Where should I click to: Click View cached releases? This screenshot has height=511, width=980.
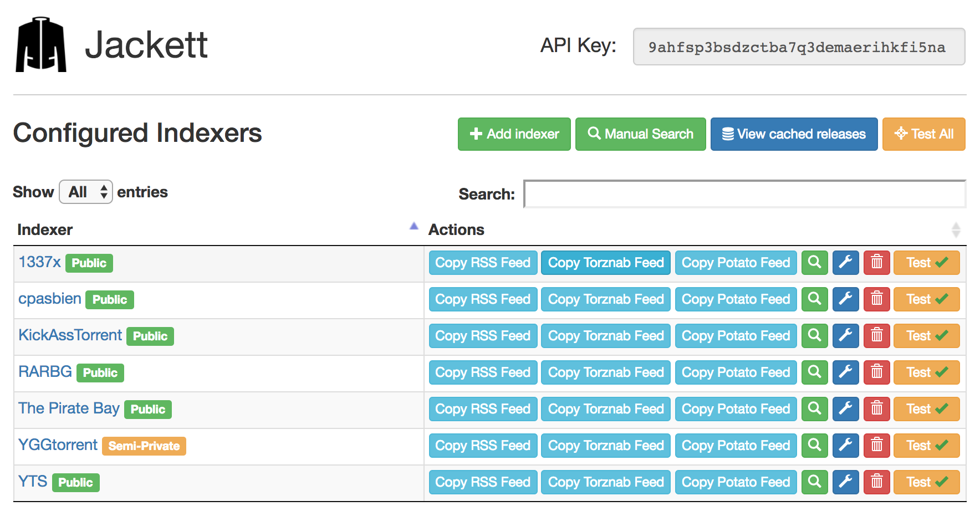pyautogui.click(x=794, y=134)
